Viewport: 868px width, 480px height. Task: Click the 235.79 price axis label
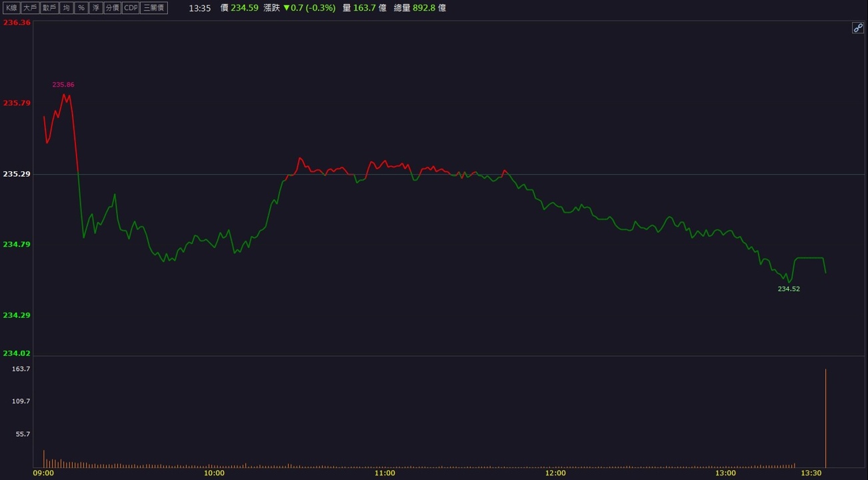[x=17, y=103]
